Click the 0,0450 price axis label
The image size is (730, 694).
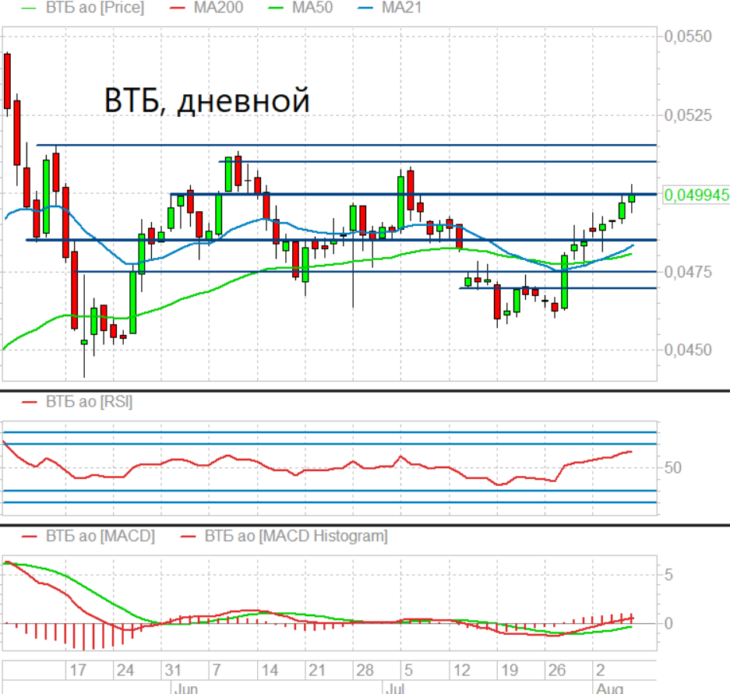coord(688,350)
